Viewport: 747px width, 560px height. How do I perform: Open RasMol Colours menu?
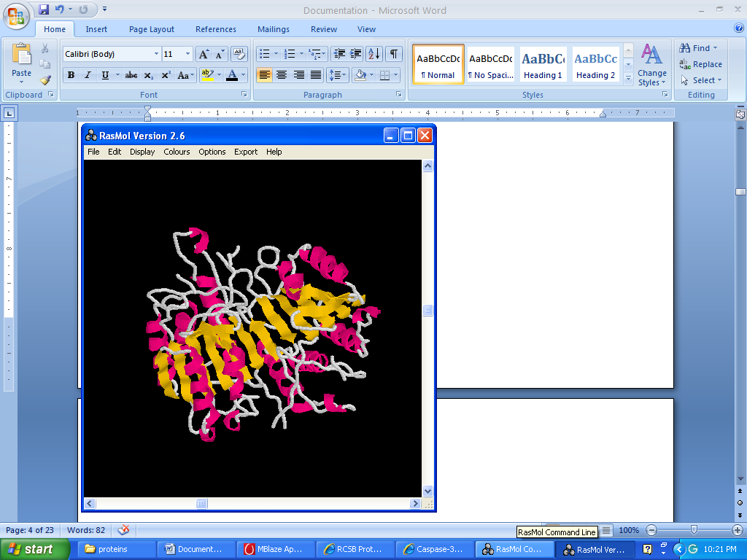(177, 152)
